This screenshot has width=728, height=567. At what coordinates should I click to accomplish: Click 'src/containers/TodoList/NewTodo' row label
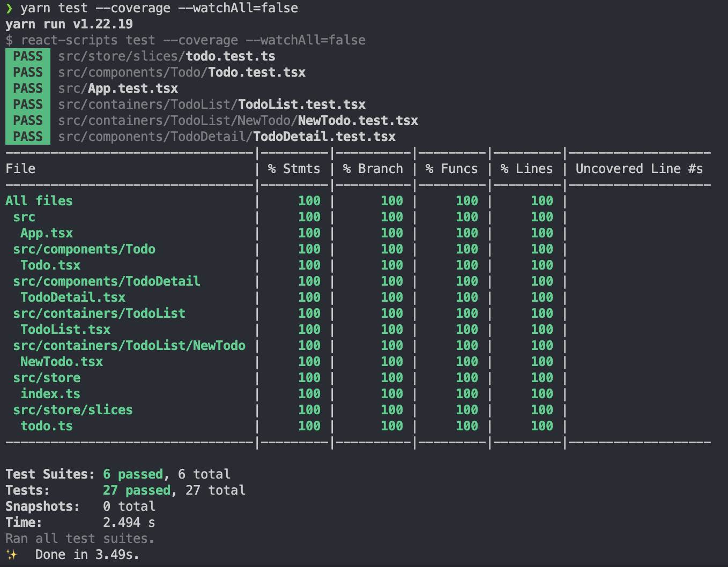(x=129, y=346)
